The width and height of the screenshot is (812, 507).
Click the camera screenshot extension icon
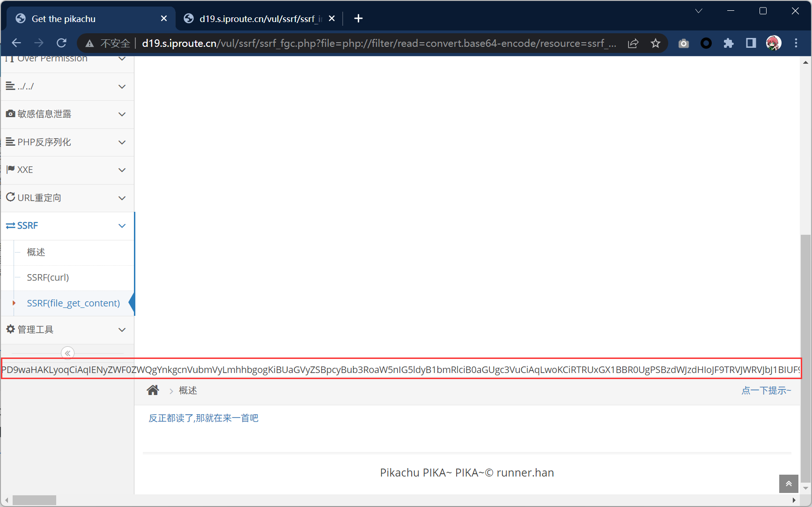pos(684,43)
